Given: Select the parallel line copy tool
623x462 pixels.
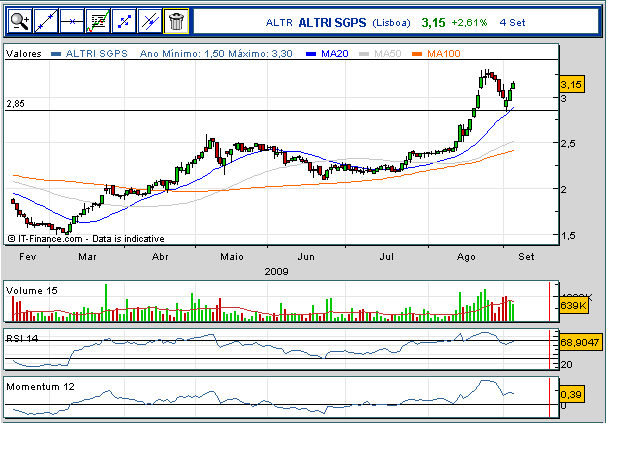Looking at the screenshot, I should pos(150,21).
